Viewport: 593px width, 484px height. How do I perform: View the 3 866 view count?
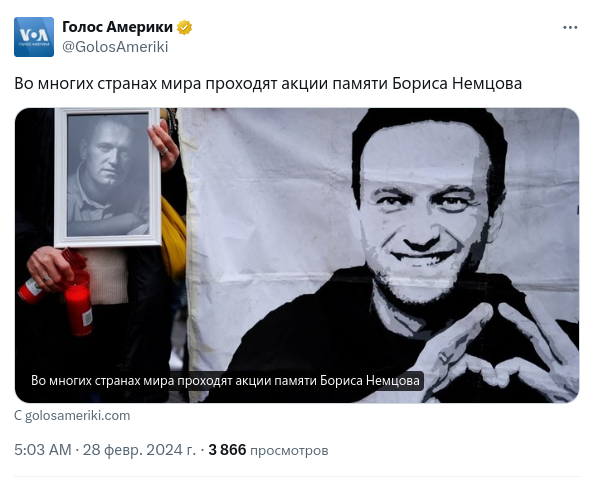[x=227, y=450]
